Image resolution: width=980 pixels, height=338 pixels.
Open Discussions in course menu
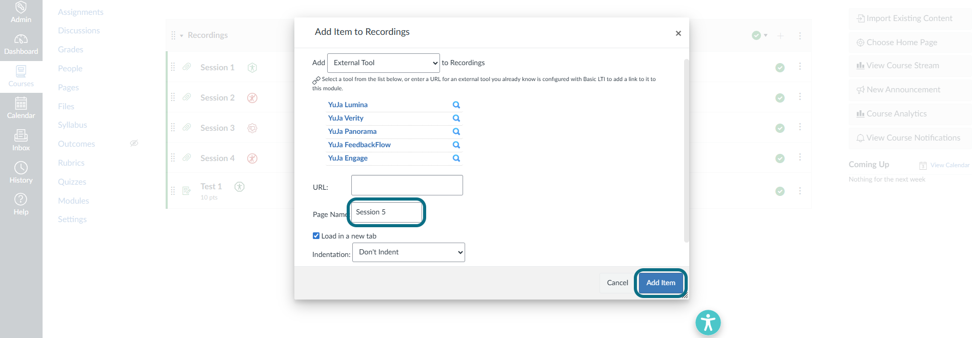point(79,31)
